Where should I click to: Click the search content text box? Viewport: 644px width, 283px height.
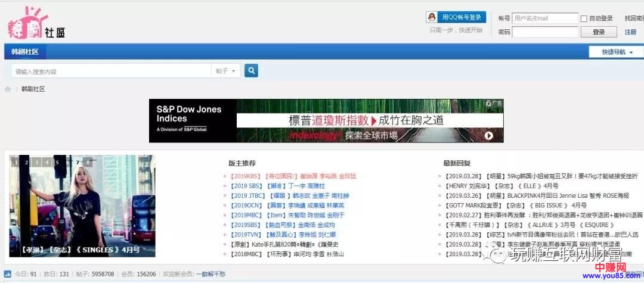tap(111, 71)
